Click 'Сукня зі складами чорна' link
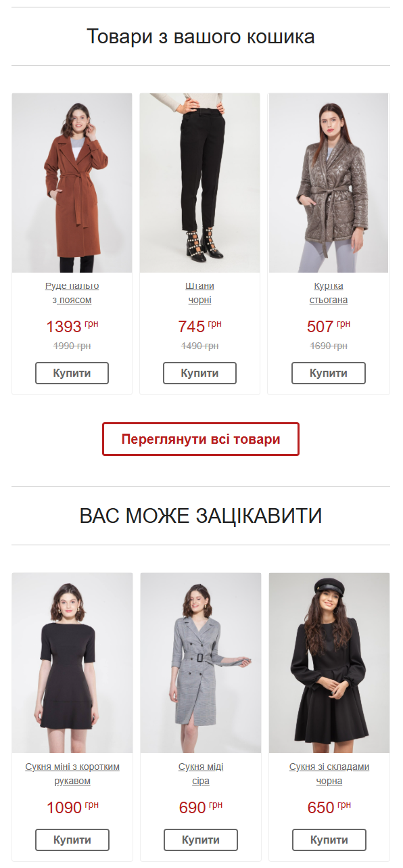 click(329, 774)
